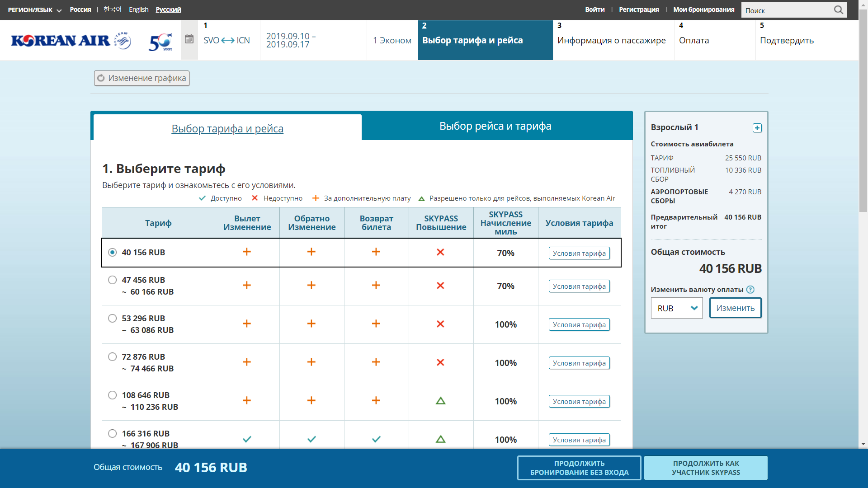Switch language to English
The width and height of the screenshot is (868, 488).
click(138, 9)
